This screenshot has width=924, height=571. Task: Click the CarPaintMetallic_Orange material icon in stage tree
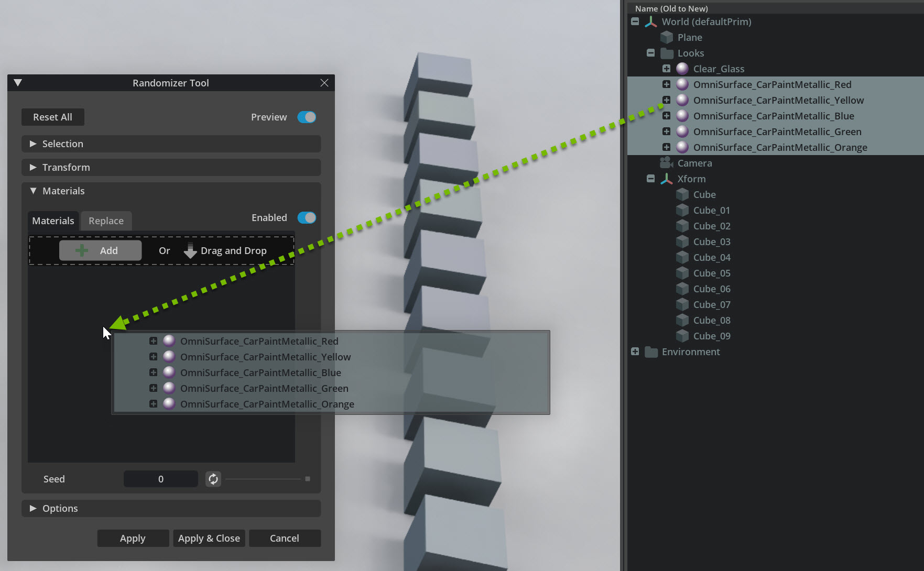(682, 147)
